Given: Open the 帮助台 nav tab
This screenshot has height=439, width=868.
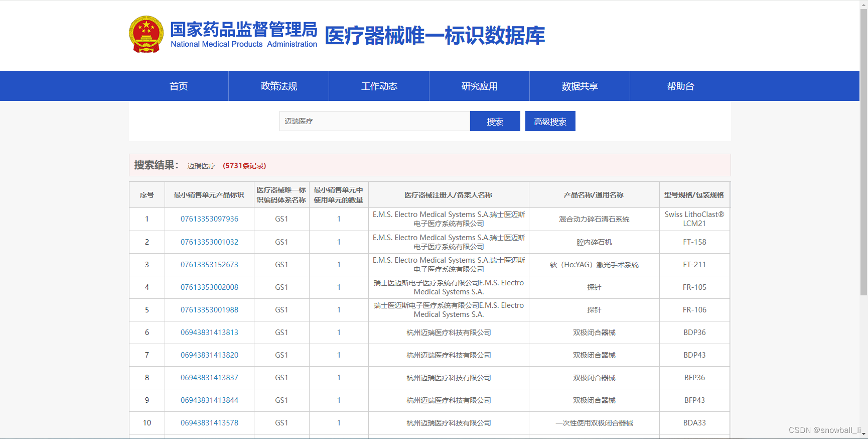Looking at the screenshot, I should click(x=680, y=86).
